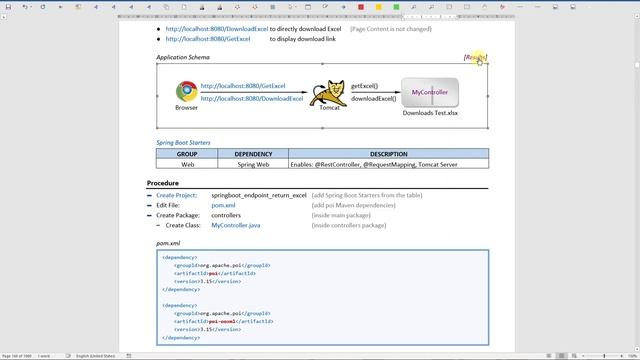The height and width of the screenshot is (360, 640).
Task: Switch to Print Layout view icon
Action: pos(561,356)
